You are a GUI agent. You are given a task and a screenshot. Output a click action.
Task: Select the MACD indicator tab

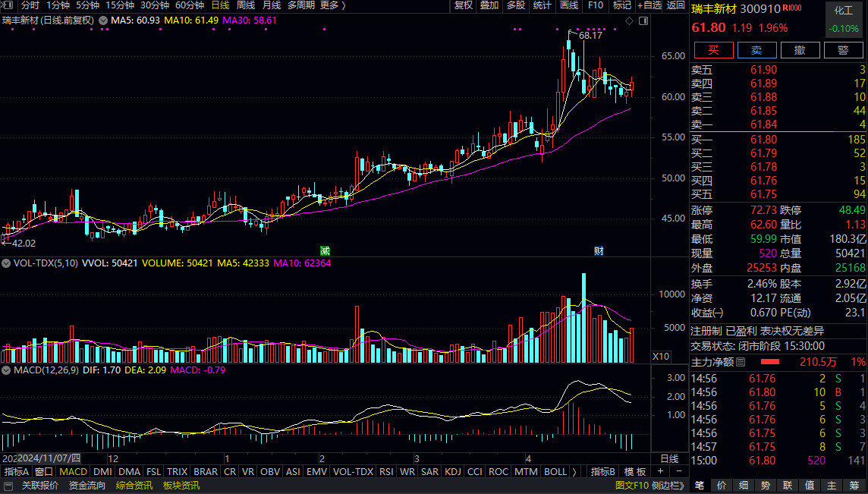click(x=74, y=472)
